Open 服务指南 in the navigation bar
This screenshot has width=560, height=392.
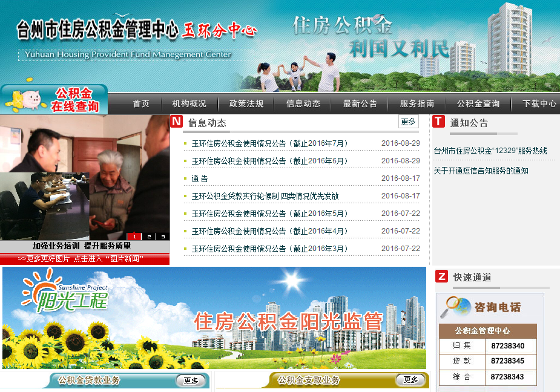tap(417, 103)
